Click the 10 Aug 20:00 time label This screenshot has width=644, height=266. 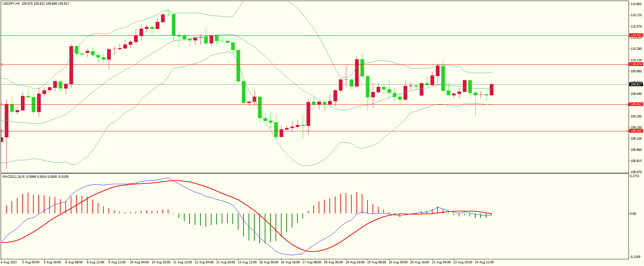click(161, 262)
